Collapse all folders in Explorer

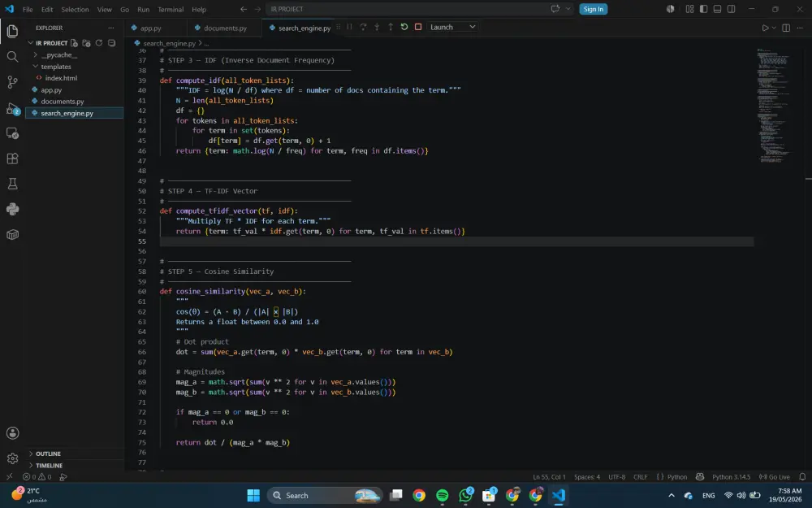pos(111,43)
